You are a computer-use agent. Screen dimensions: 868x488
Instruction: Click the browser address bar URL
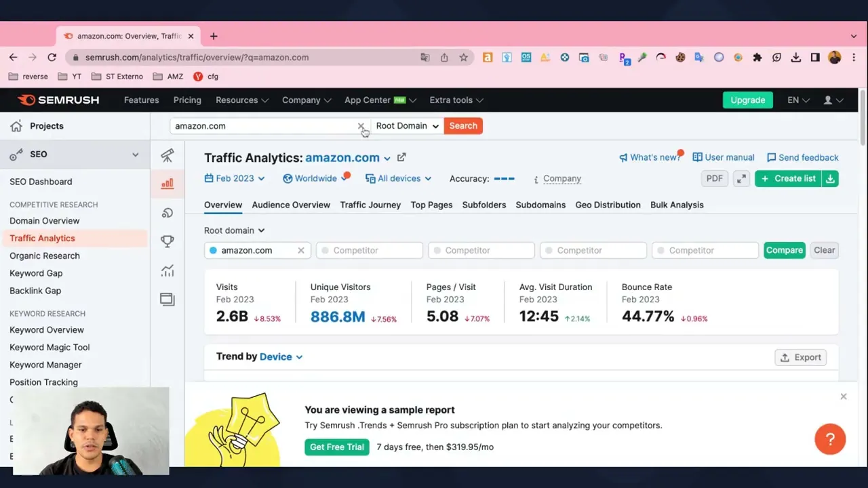tap(197, 58)
